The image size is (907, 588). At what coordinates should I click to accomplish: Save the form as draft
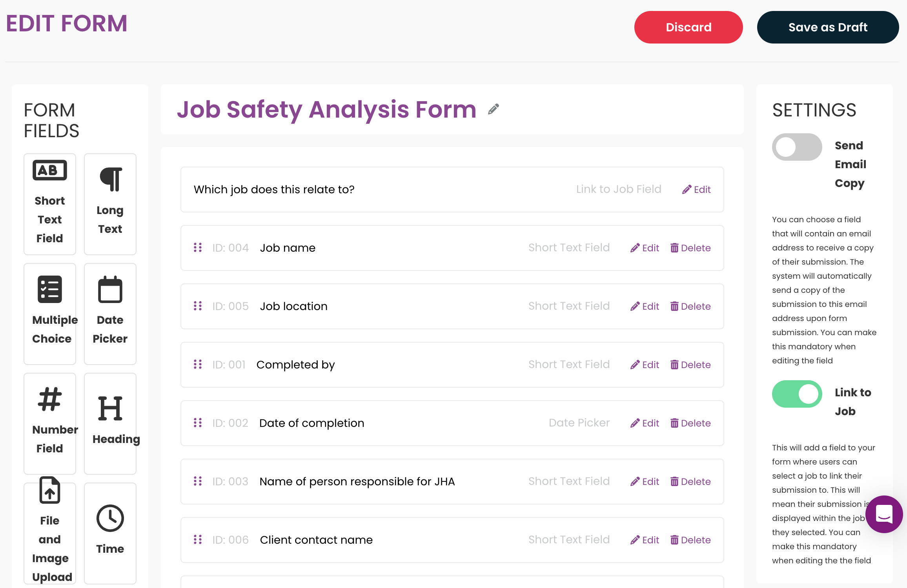pyautogui.click(x=828, y=27)
